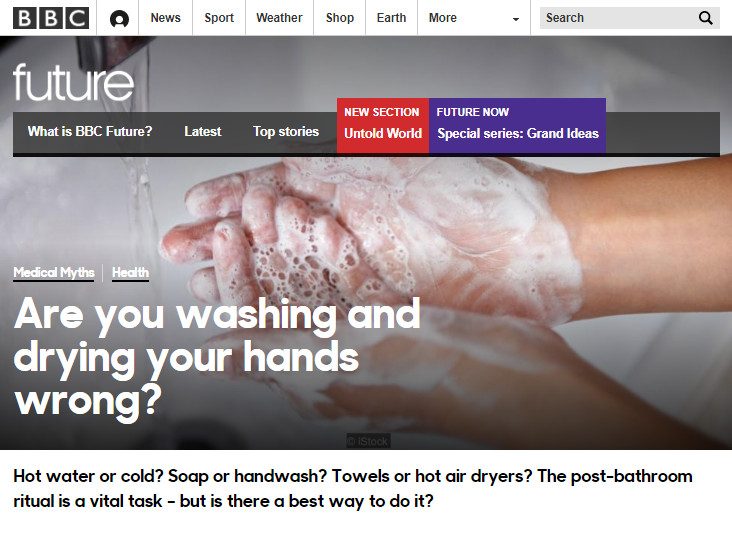The height and width of the screenshot is (536, 732).
Task: Open What is BBC Future? tab
Action: tap(90, 132)
